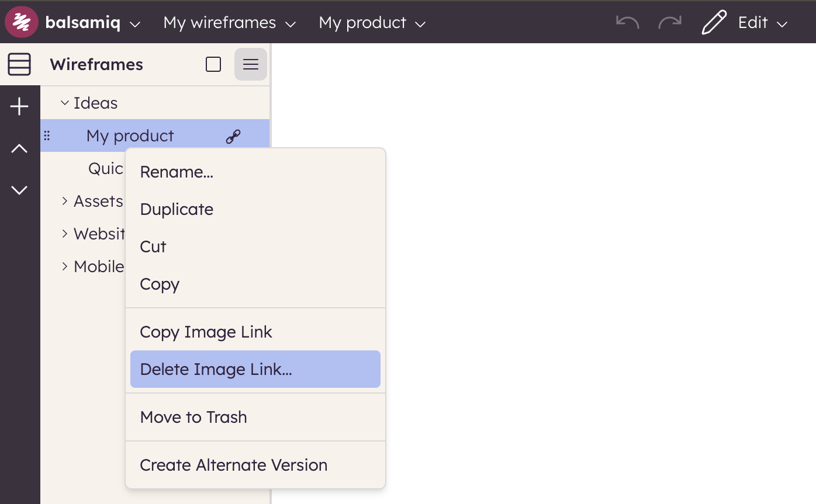Expand the Assets folder
The height and width of the screenshot is (504, 816).
click(x=65, y=201)
